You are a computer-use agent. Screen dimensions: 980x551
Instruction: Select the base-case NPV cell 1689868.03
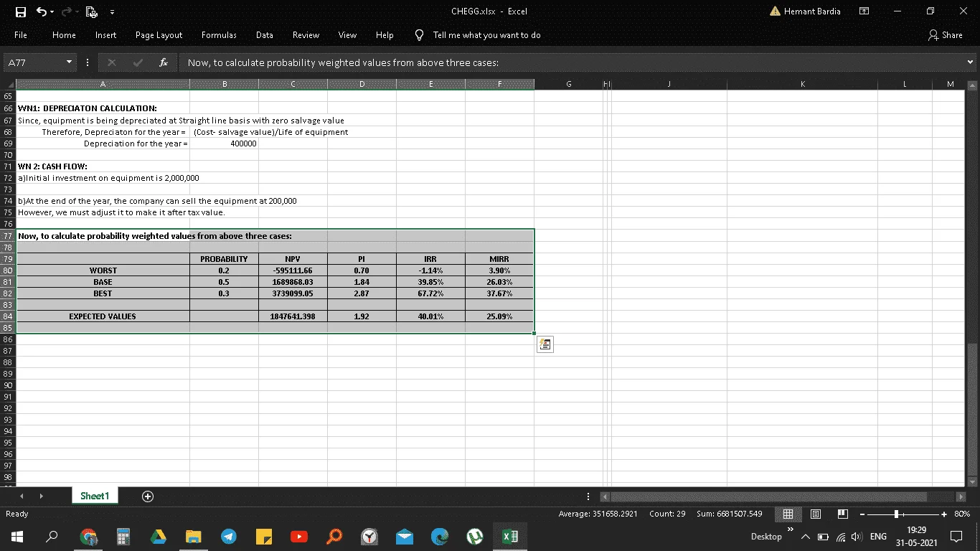tap(293, 282)
